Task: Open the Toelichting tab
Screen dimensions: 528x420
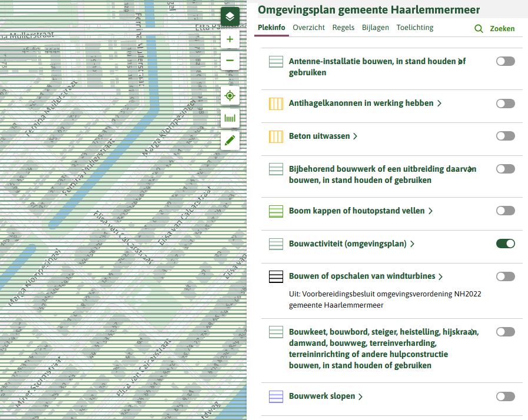Action: point(414,28)
